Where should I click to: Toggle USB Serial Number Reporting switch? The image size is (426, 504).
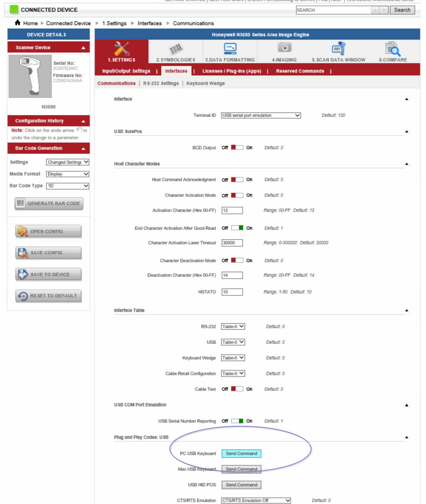(x=237, y=421)
